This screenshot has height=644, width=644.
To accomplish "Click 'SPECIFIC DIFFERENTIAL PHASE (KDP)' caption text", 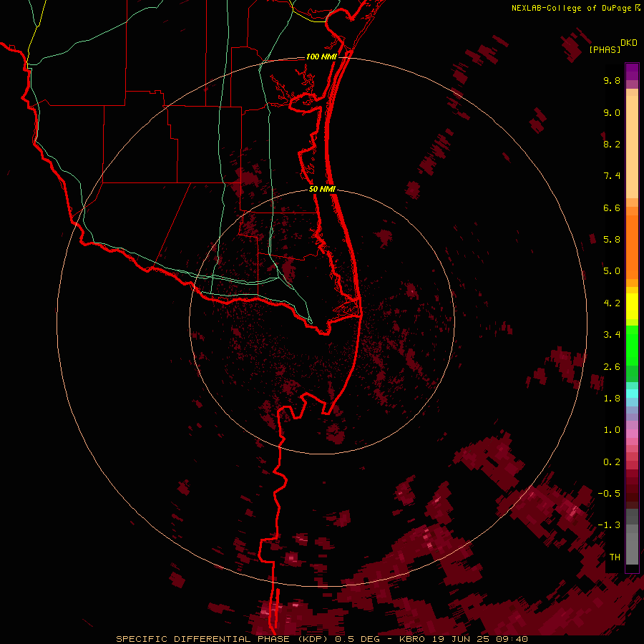I will [x=222, y=639].
